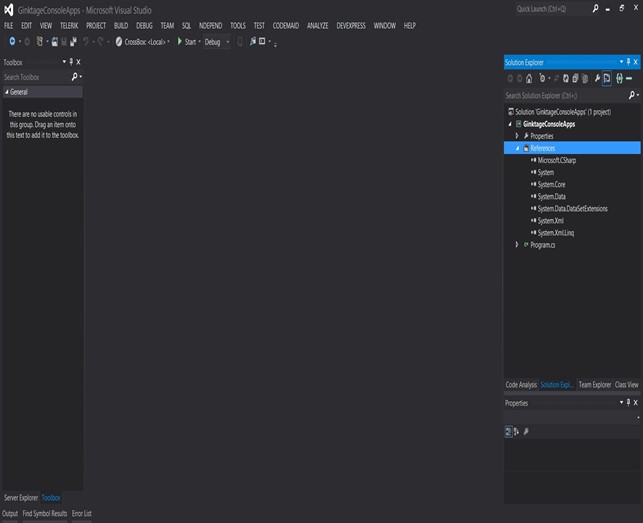
Task: Click the CrossBox round icon
Action: tap(119, 41)
